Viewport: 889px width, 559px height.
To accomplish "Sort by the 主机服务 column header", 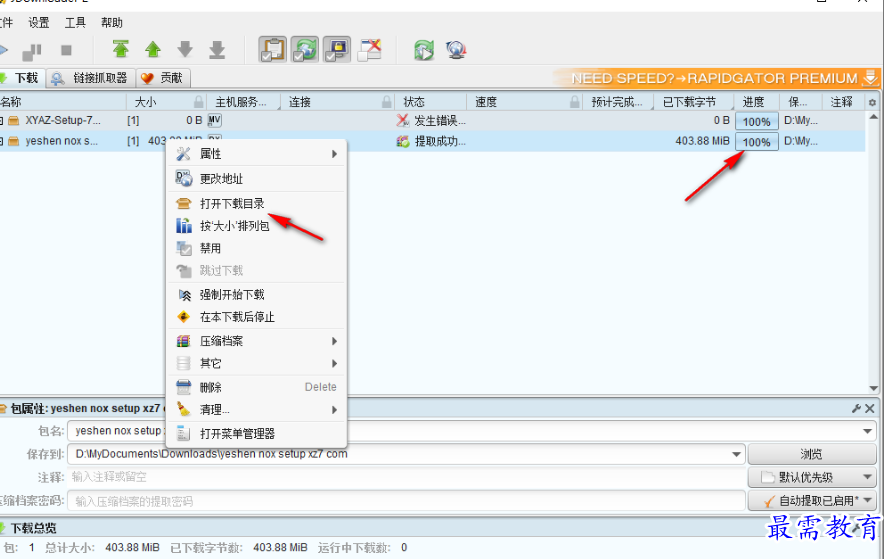I will coord(240,102).
